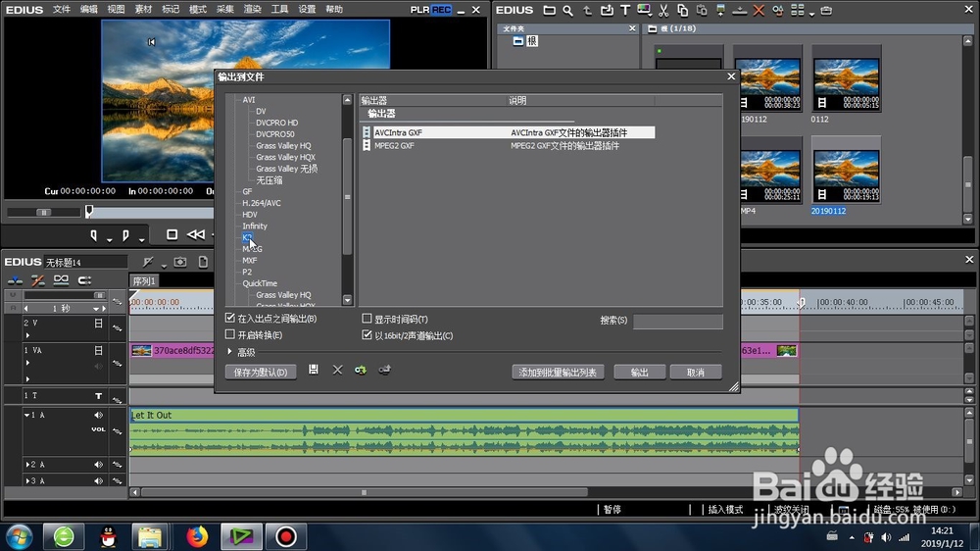Click the 搜索(S) search input field

(678, 322)
